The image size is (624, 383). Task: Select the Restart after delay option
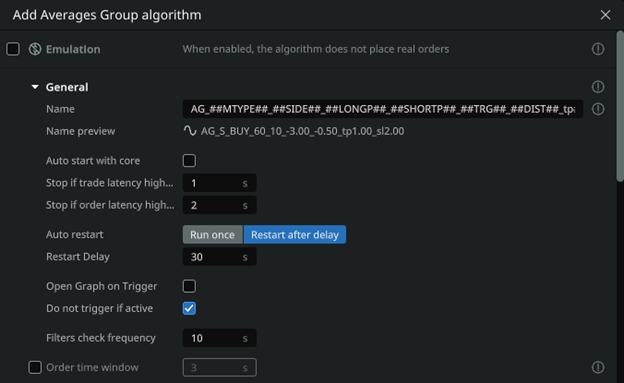click(294, 234)
